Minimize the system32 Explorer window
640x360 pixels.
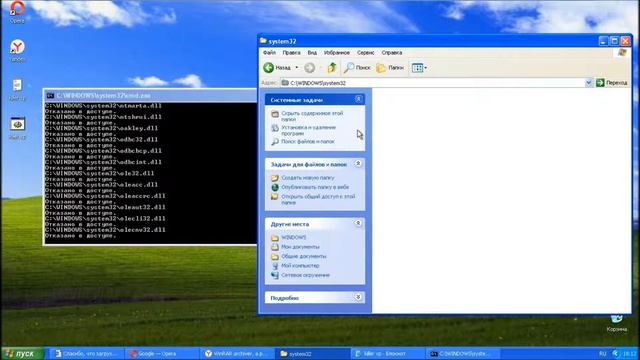pyautogui.click(x=604, y=41)
